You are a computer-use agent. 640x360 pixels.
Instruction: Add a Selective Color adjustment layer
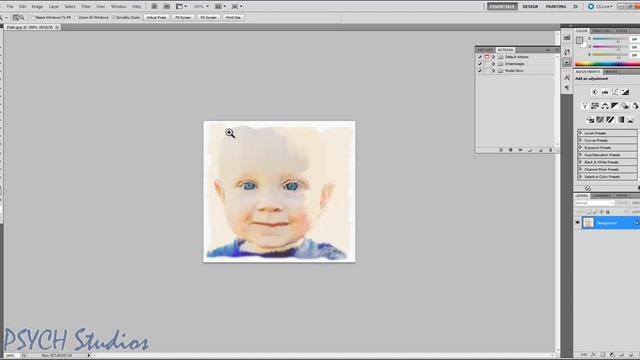coord(631,120)
